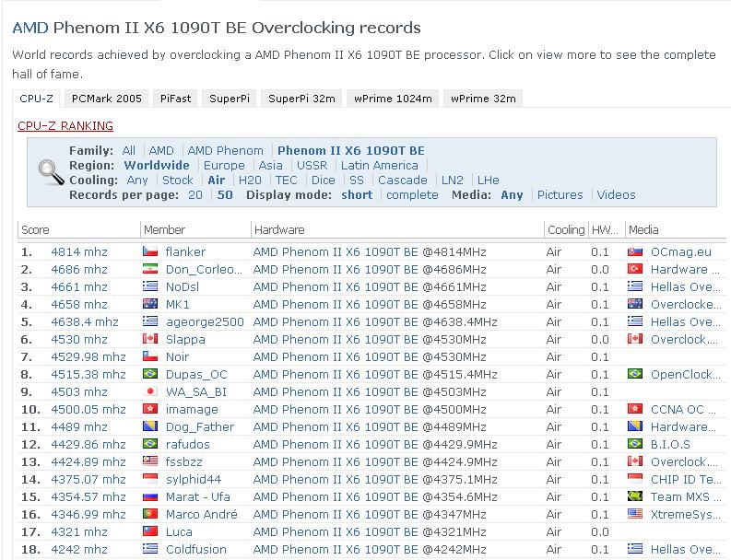Click the flag icon beside CHIP ID Te...
731x560 pixels.
pyautogui.click(x=635, y=479)
